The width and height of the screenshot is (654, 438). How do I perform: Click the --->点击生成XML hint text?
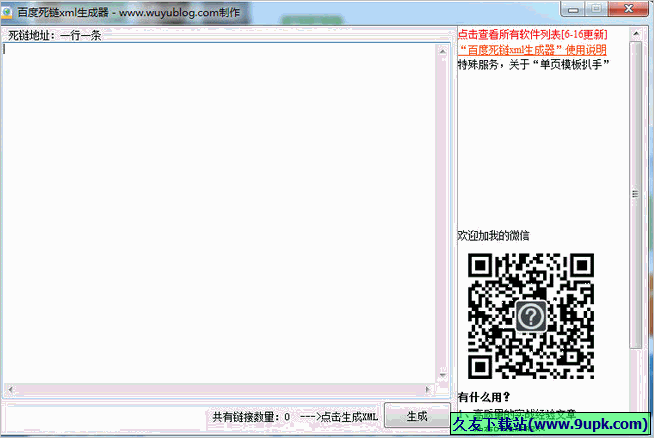pos(339,417)
